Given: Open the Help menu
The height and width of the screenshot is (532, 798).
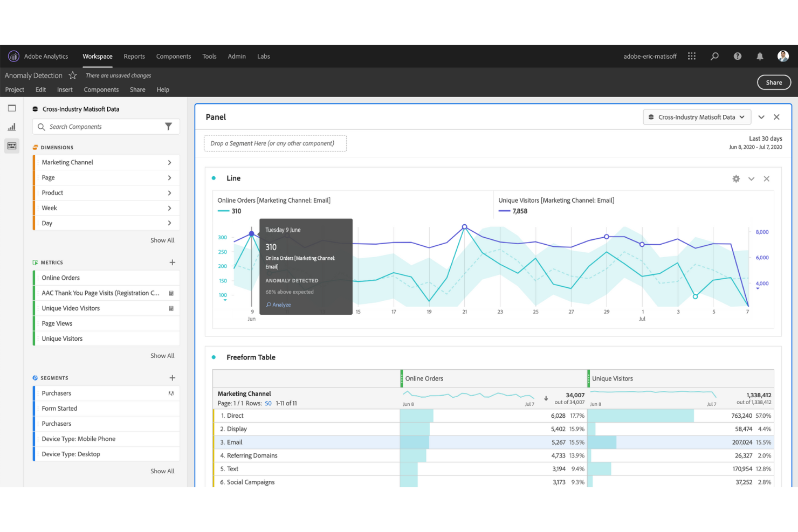Looking at the screenshot, I should 163,89.
